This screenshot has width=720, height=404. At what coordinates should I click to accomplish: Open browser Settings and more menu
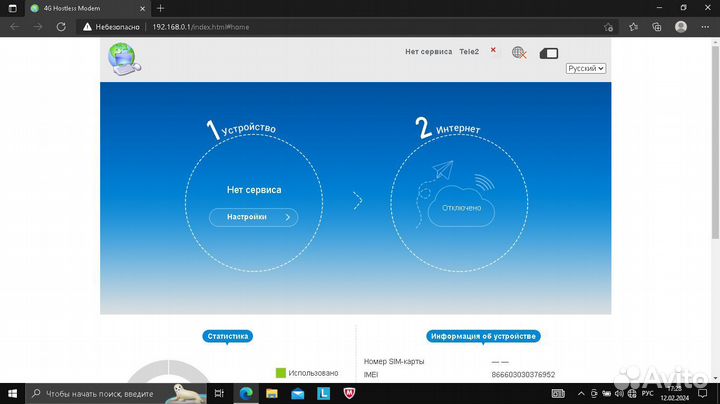click(705, 27)
